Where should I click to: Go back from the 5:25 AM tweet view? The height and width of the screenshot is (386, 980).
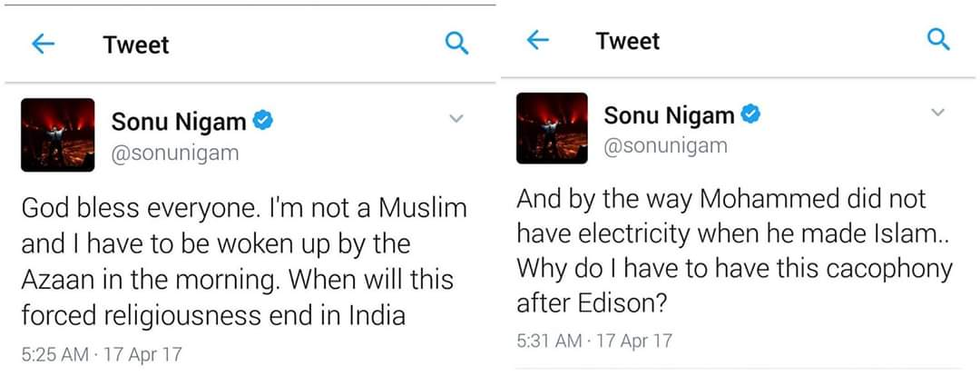click(44, 45)
